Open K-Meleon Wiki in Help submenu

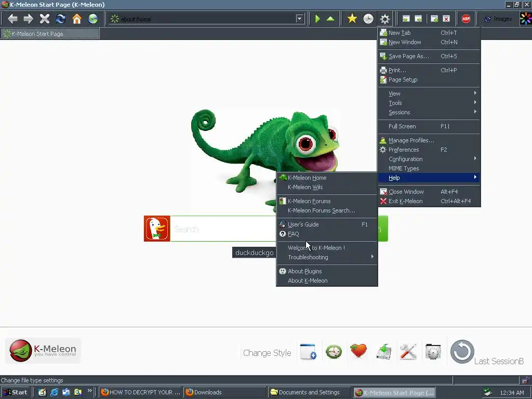pyautogui.click(x=327, y=187)
